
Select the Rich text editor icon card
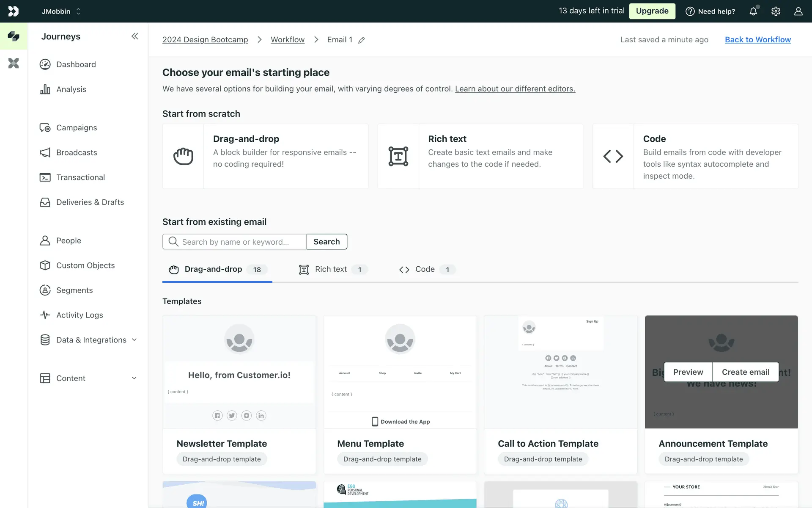pyautogui.click(x=398, y=156)
